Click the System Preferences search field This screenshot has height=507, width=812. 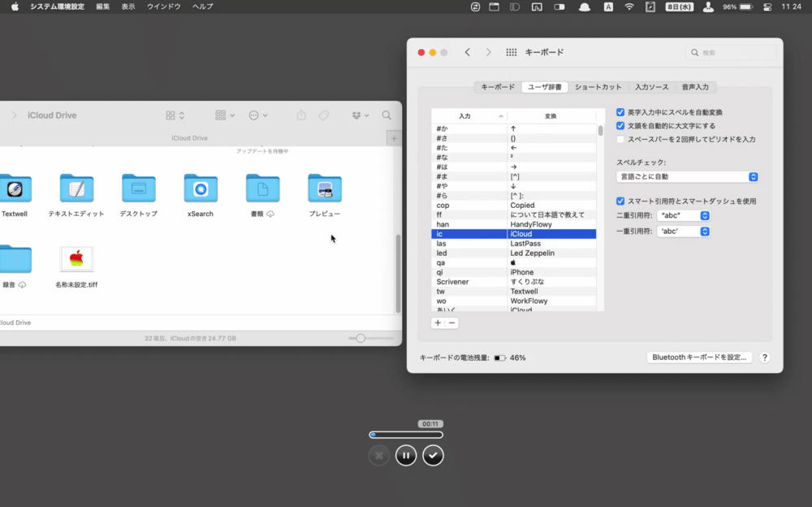coord(731,52)
